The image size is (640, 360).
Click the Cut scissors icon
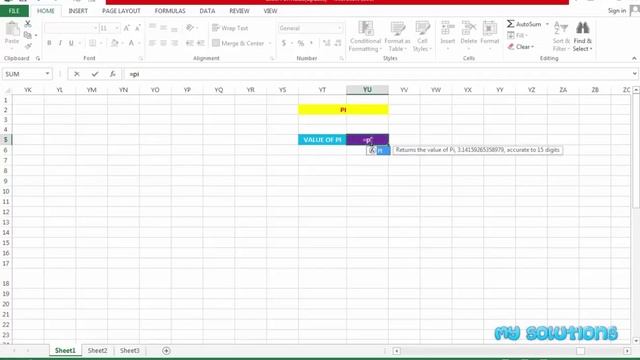tap(28, 24)
